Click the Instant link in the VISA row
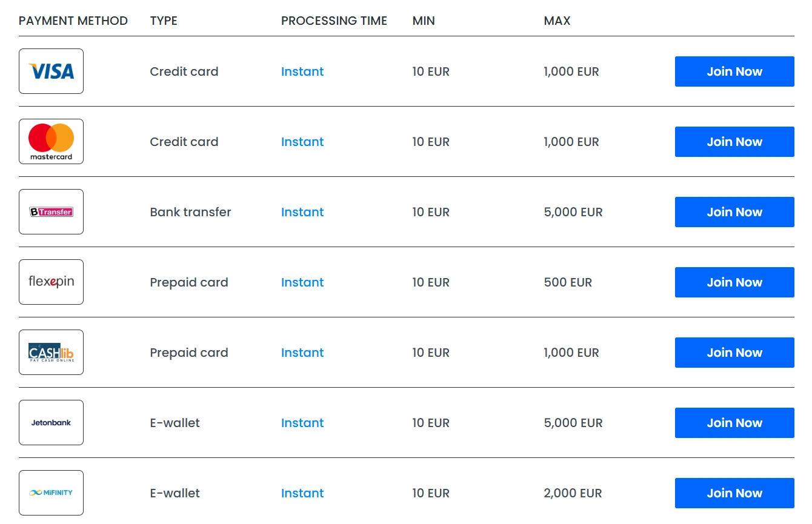 click(302, 71)
